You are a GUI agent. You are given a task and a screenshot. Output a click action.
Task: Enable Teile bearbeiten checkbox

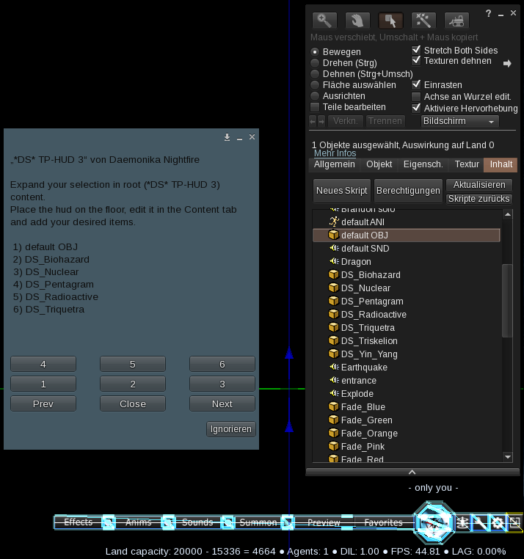pos(315,107)
